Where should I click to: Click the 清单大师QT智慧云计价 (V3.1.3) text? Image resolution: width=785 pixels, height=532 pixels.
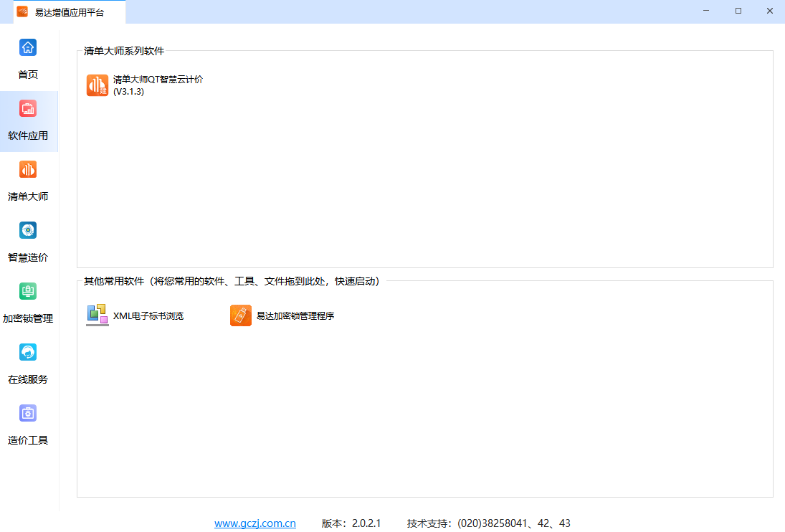pyautogui.click(x=158, y=85)
